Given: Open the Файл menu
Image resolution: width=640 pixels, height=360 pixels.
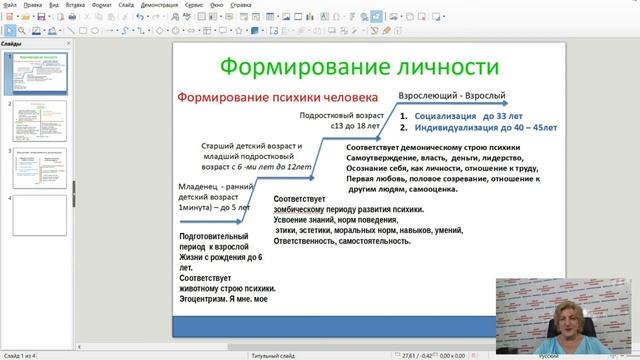Looking at the screenshot, I should pos(10,5).
